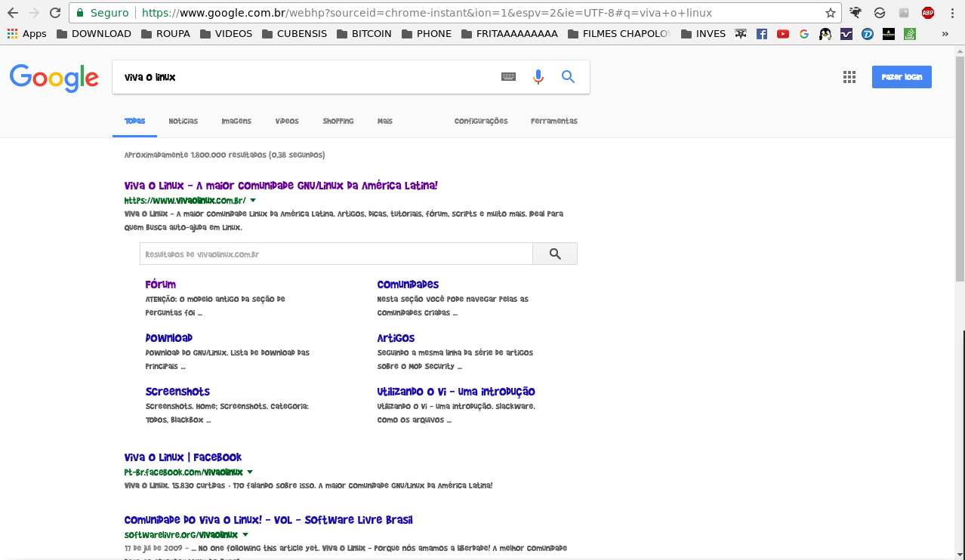Open the penguin Tux bookmark icon
Image resolution: width=965 pixels, height=560 pixels.
pyautogui.click(x=825, y=34)
